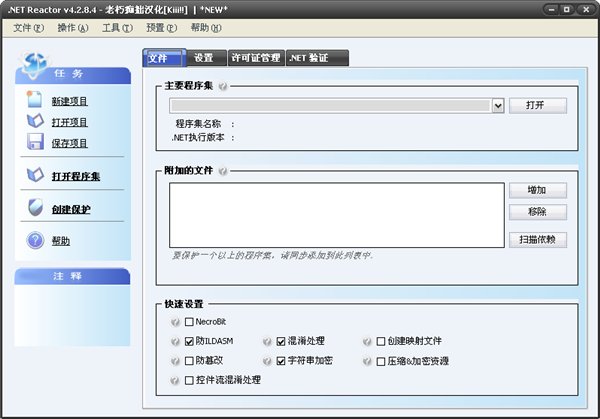Uncheck the 字符串加密 option
600x419 pixels.
point(281,361)
